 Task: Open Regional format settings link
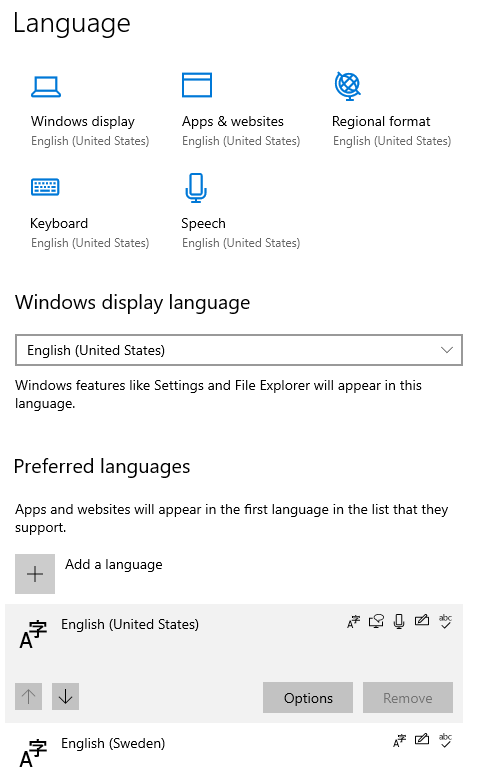tap(381, 121)
